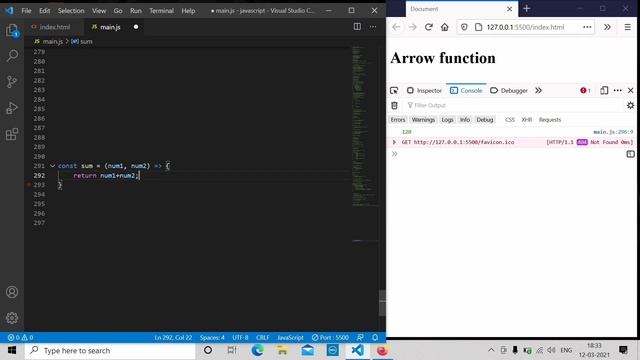Split the editor to the right
The width and height of the screenshot is (640, 360).
[357, 27]
